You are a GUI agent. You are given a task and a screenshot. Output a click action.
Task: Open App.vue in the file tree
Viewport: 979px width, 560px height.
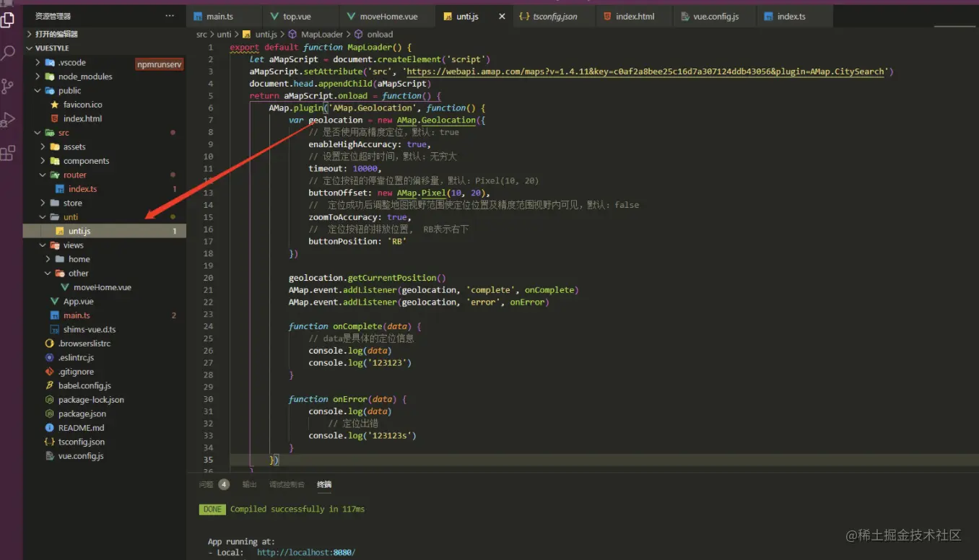(78, 301)
